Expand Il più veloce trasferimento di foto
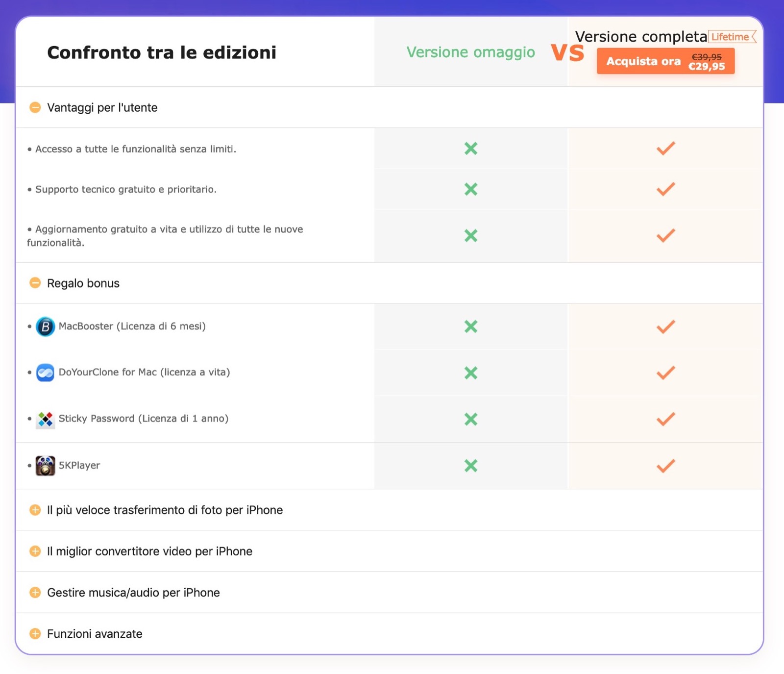784x674 pixels. click(35, 510)
